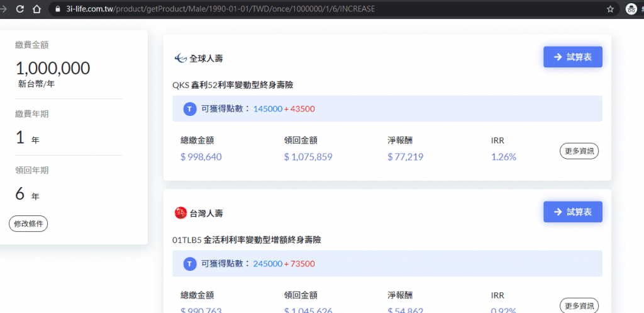The height and width of the screenshot is (313, 644).
Task: Click the 繳費金額 label in sidebar
Action: coord(31,45)
